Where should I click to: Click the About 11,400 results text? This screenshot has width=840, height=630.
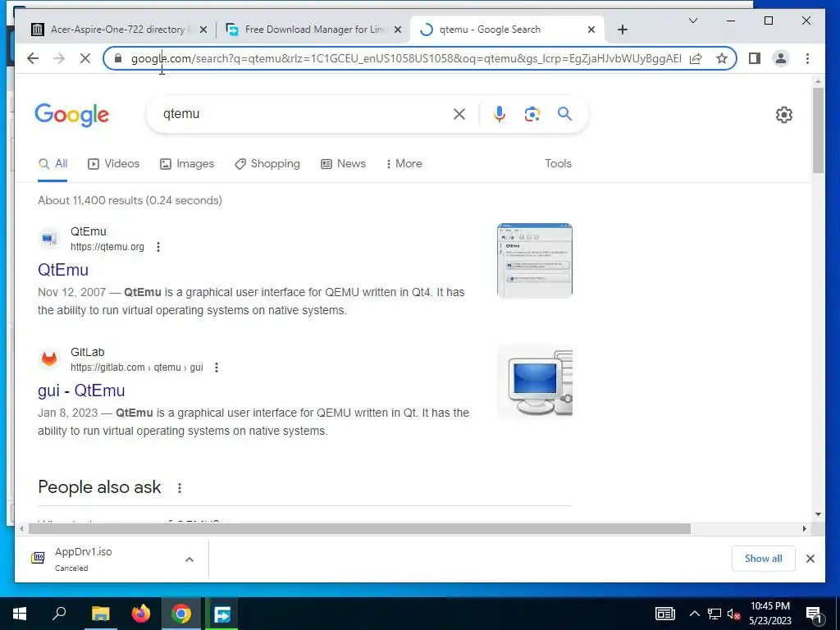[130, 200]
